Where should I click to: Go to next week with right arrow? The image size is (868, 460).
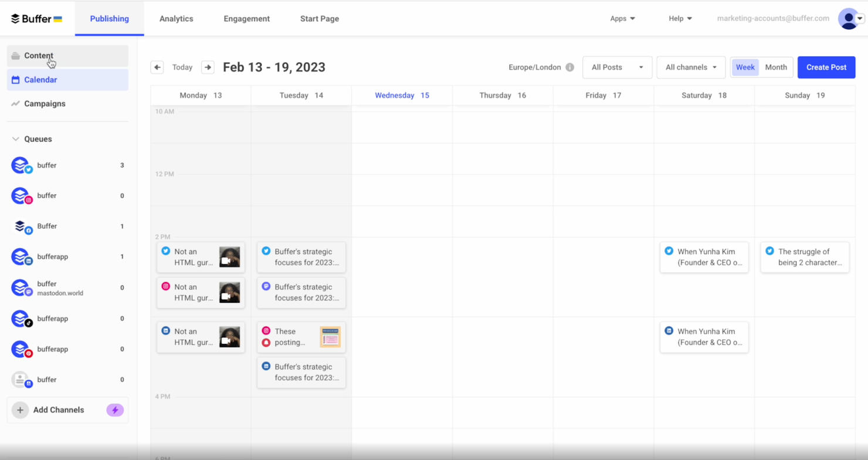208,67
